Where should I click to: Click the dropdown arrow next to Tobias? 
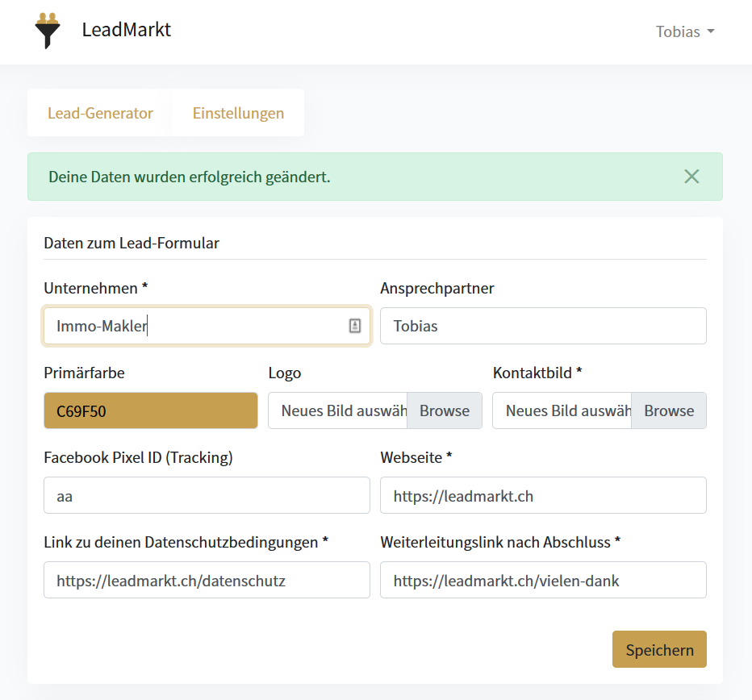tap(710, 32)
